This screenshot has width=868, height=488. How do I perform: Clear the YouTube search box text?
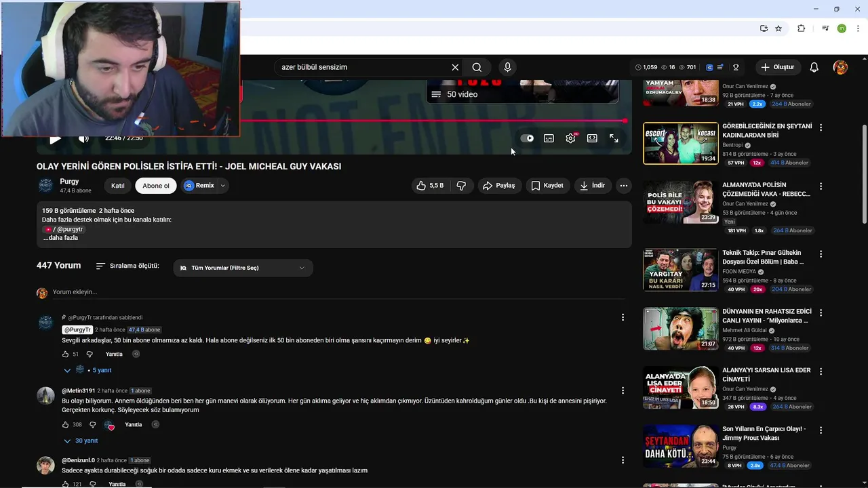click(455, 67)
